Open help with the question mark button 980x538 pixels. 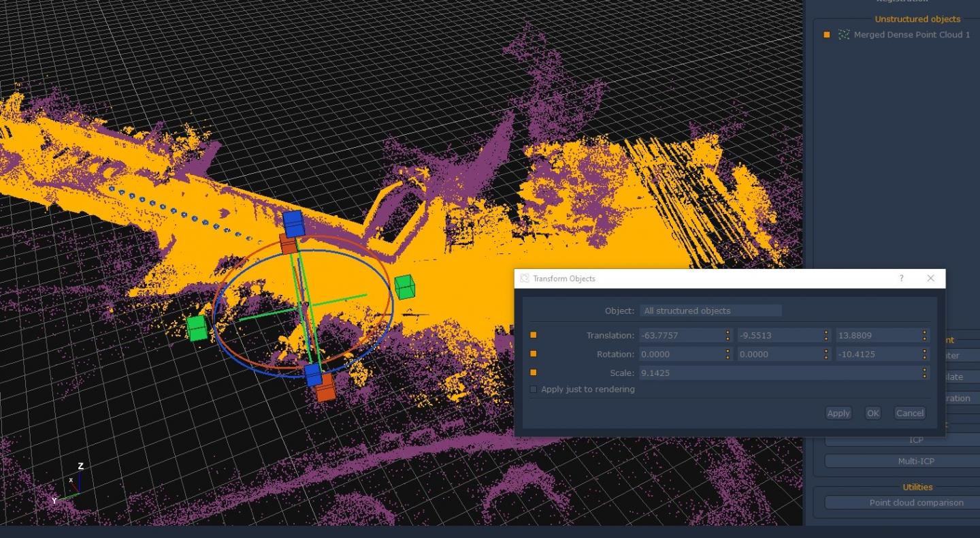[902, 279]
